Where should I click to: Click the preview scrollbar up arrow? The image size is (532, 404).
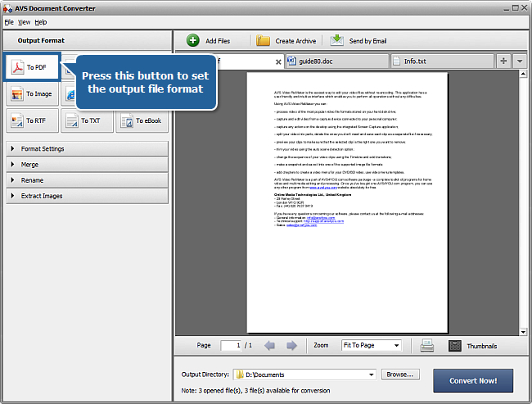pos(523,74)
